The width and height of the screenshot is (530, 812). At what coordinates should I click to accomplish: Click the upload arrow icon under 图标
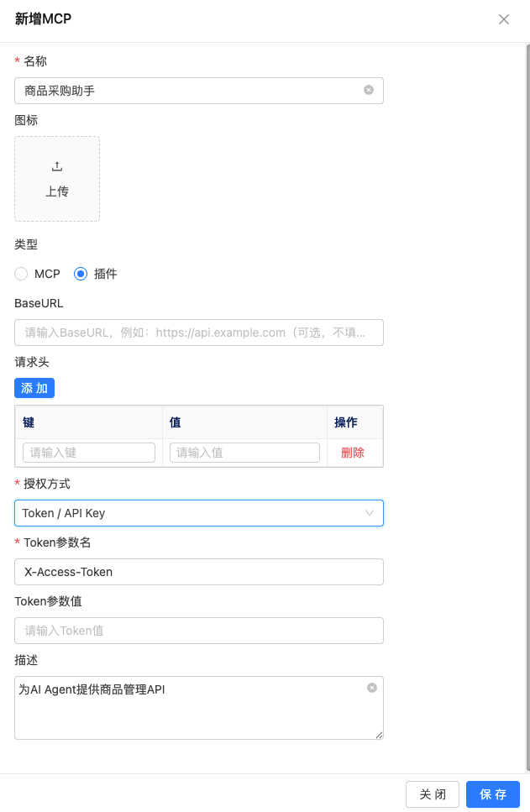pos(57,166)
